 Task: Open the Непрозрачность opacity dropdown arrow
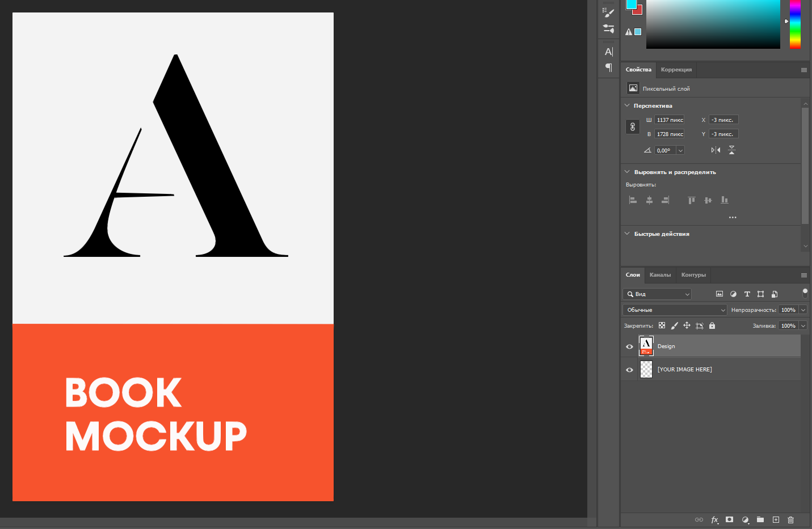(803, 310)
